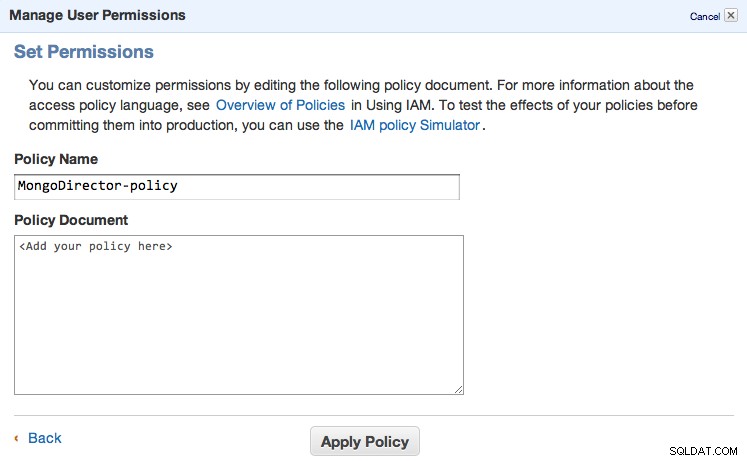
Task: Go Back to the previous step
Action: 44,438
